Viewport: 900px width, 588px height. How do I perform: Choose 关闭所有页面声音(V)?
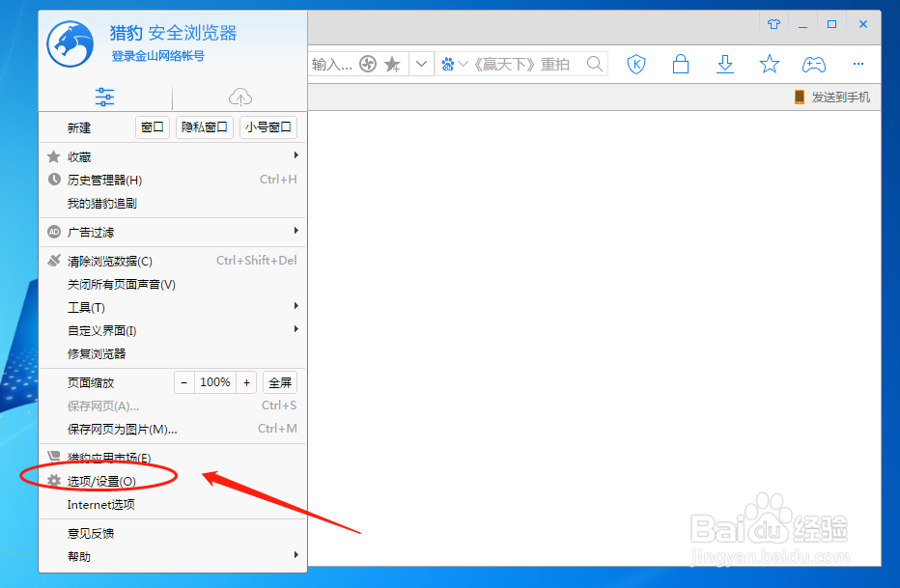tap(172, 284)
